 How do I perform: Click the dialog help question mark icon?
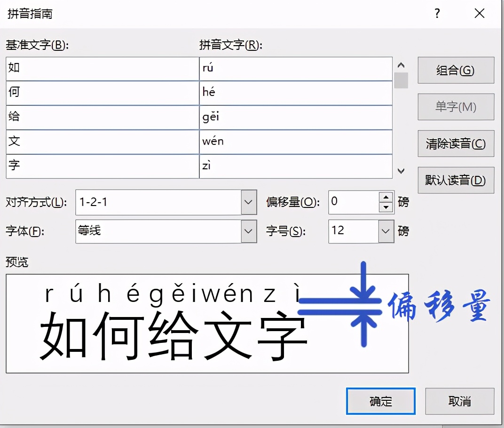point(437,14)
